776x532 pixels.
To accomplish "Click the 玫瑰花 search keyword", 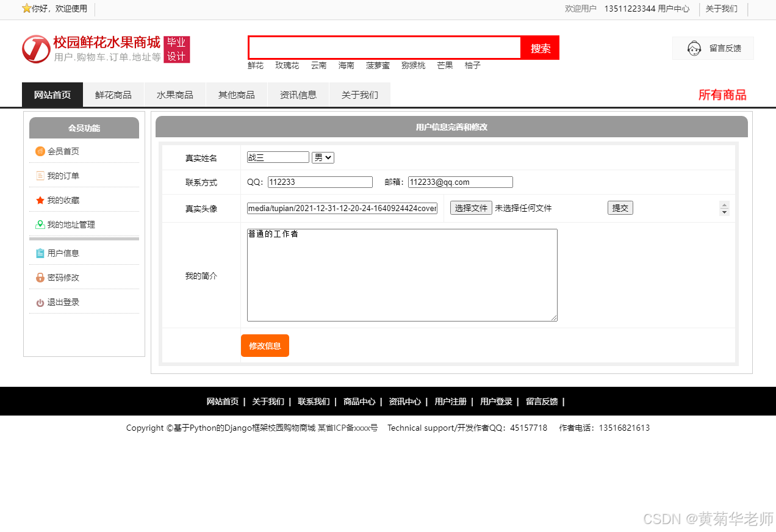I will pos(287,65).
